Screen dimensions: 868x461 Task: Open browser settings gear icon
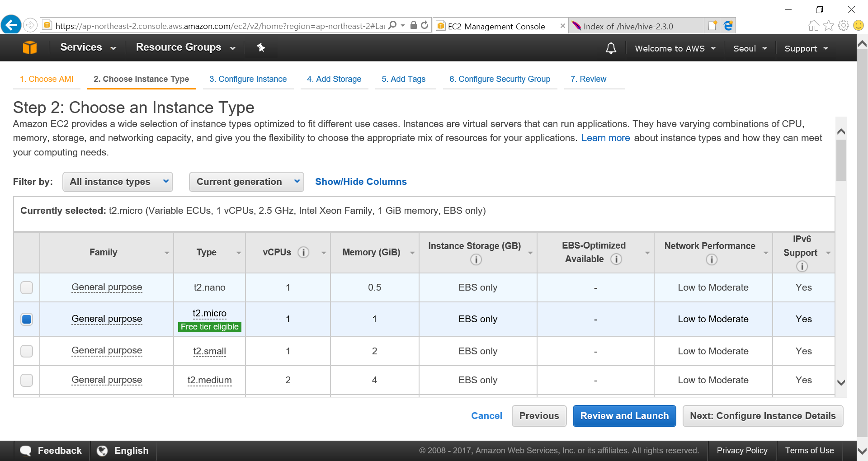click(x=844, y=26)
